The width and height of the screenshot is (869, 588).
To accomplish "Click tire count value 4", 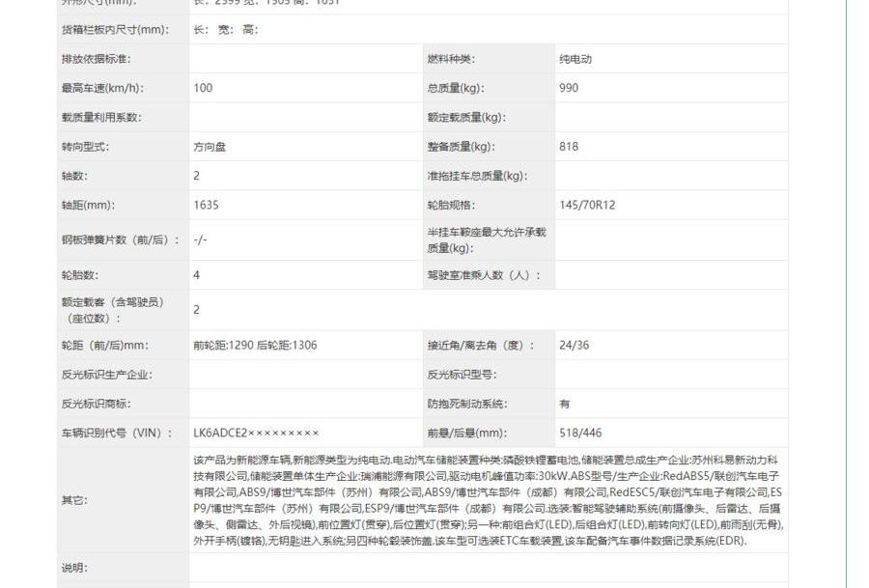I will tap(197, 275).
